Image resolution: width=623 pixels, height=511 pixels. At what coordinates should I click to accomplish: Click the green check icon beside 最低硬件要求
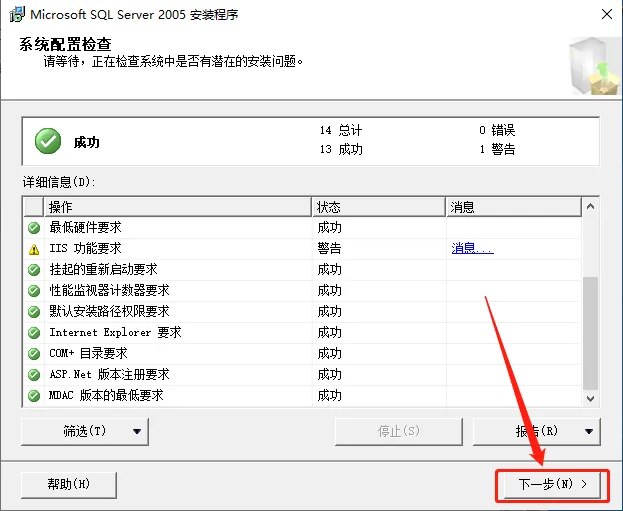click(x=34, y=228)
